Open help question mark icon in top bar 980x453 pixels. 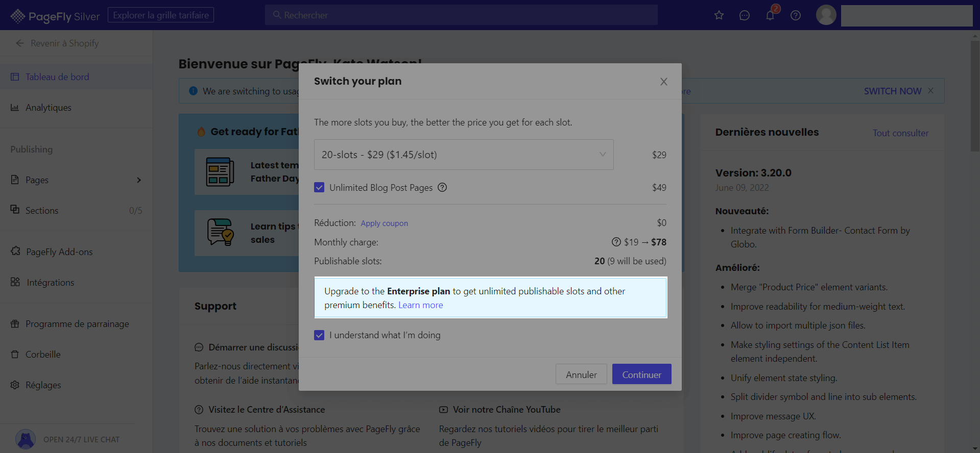tap(796, 15)
